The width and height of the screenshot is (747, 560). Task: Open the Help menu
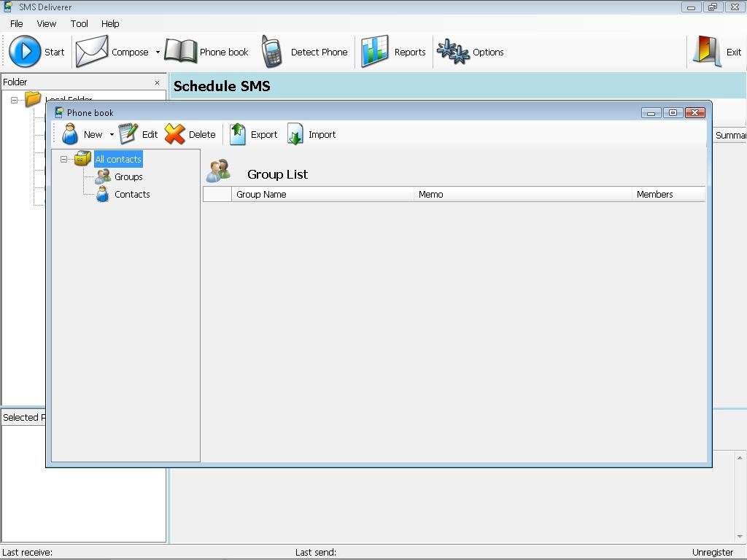(x=110, y=24)
